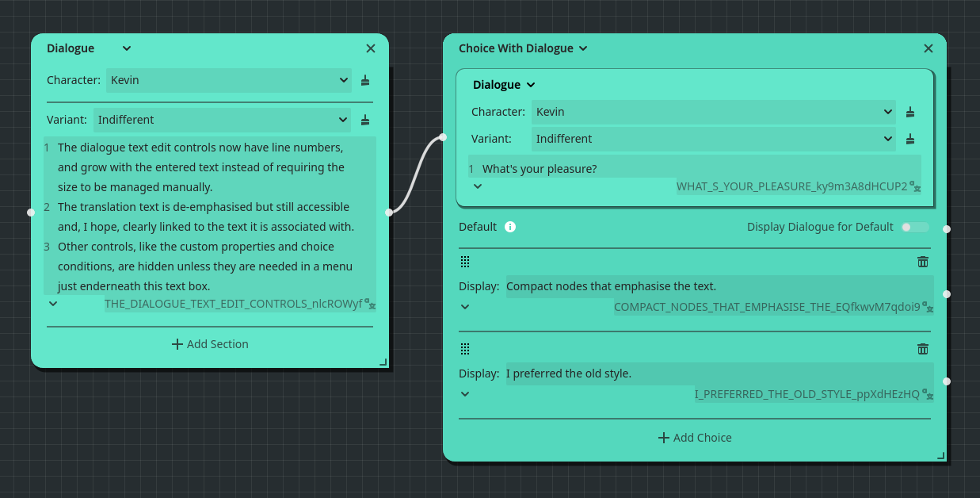Image resolution: width=980 pixels, height=498 pixels.
Task: Click translation icon beside WHAT_S_YOUR_PLEASURE key
Action: [916, 187]
